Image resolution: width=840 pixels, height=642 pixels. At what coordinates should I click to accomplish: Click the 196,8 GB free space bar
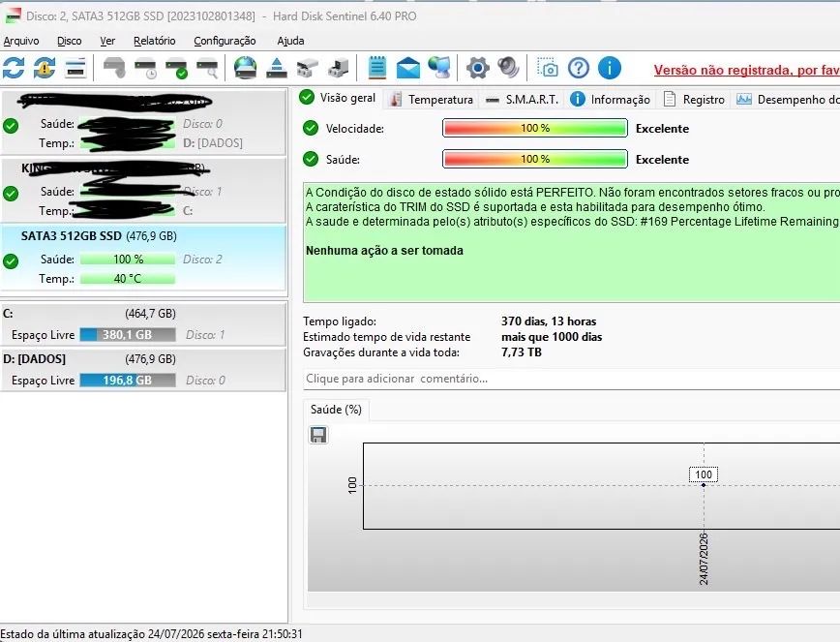(128, 381)
